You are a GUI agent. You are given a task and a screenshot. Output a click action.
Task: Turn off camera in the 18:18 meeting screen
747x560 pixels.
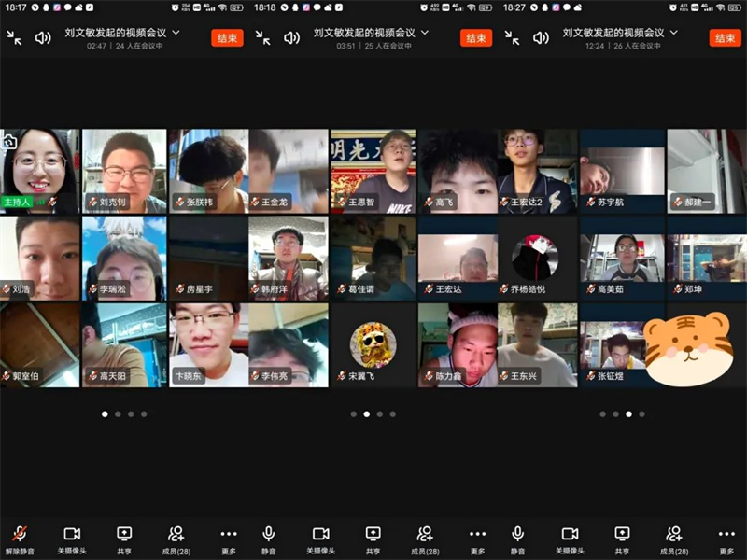click(x=320, y=534)
